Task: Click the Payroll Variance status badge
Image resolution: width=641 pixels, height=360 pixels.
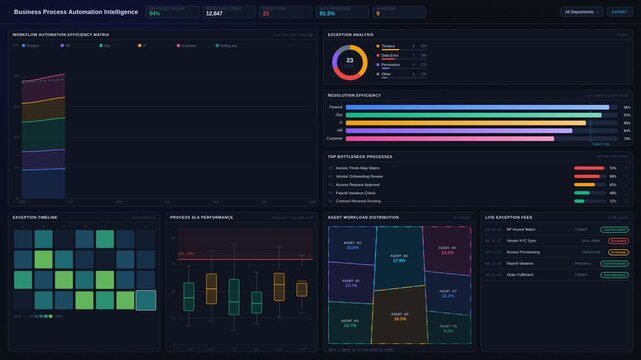Action: click(x=614, y=264)
